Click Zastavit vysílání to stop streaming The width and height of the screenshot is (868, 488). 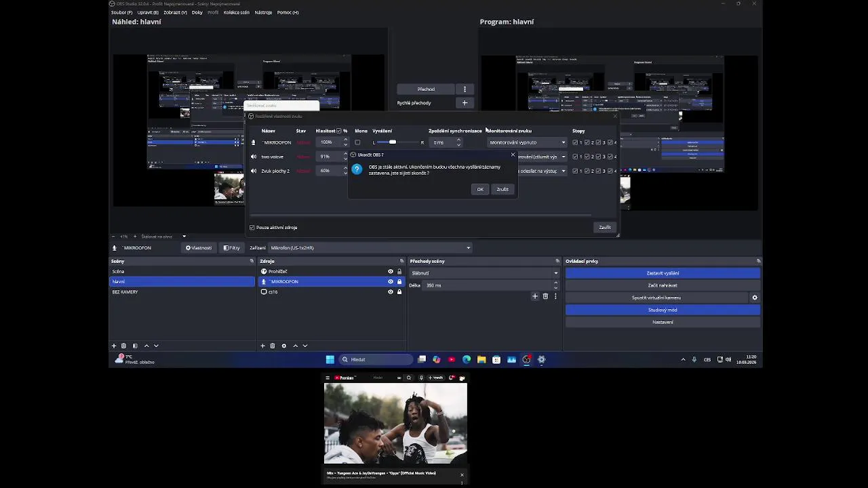click(663, 273)
